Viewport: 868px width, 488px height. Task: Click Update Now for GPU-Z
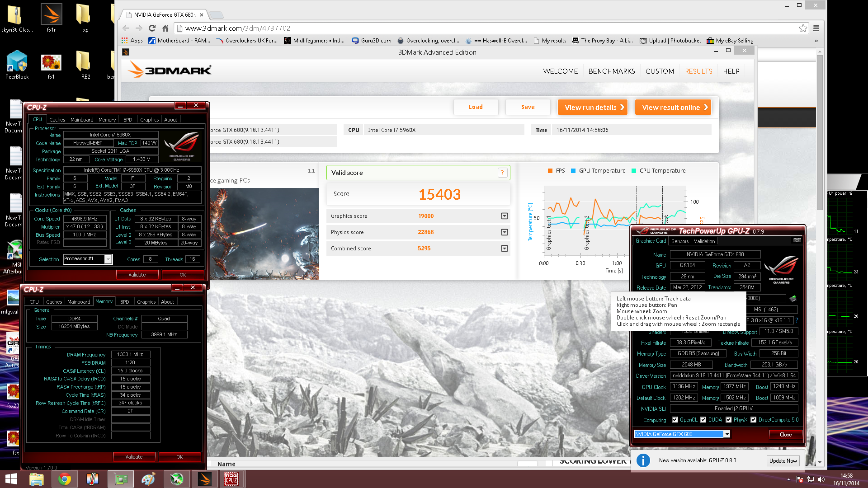[783, 461]
